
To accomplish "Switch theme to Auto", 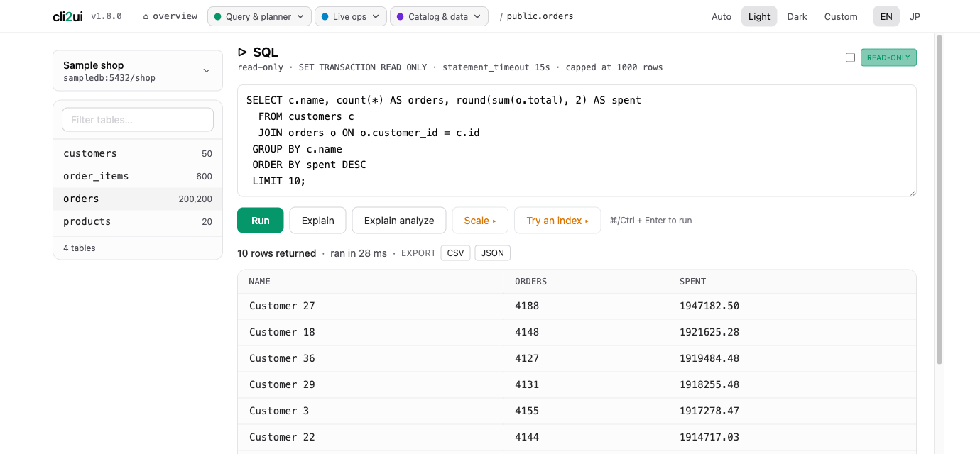I will (x=722, y=16).
